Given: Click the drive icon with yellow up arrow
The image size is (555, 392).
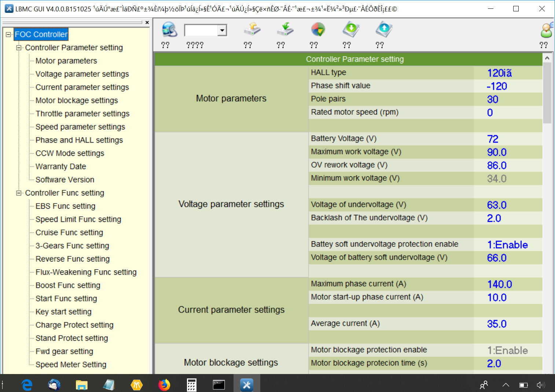Looking at the screenshot, I should click(x=252, y=30).
